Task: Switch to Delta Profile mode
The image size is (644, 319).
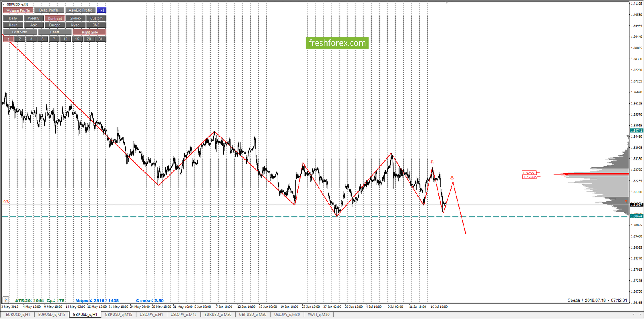Action: 49,10
